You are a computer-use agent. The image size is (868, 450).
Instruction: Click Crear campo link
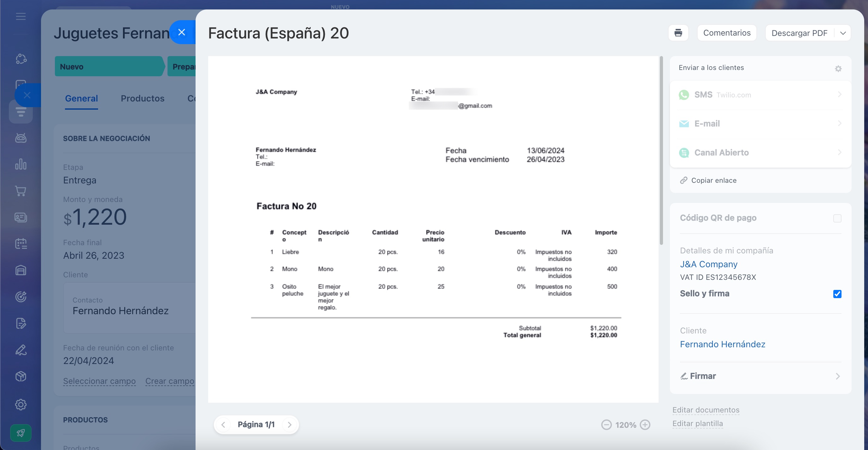pyautogui.click(x=170, y=381)
